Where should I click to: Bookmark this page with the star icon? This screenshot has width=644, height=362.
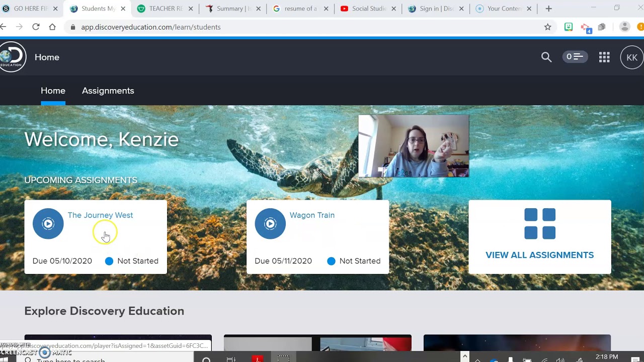(x=548, y=27)
